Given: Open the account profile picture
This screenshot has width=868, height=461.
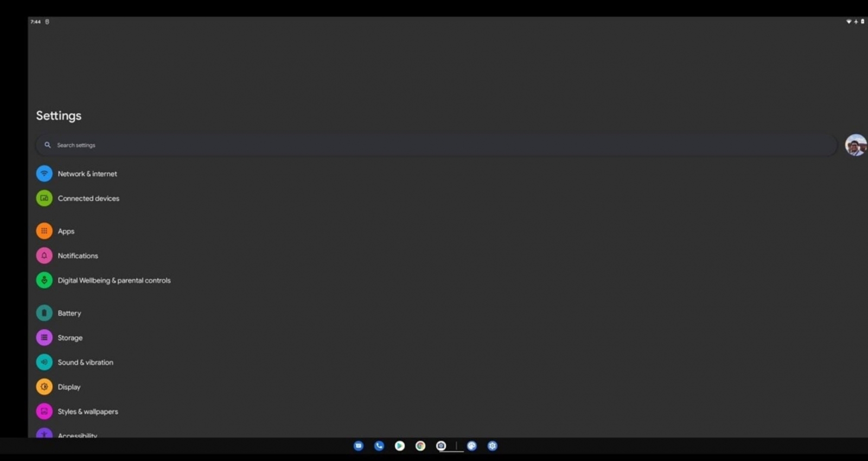Looking at the screenshot, I should [856, 145].
